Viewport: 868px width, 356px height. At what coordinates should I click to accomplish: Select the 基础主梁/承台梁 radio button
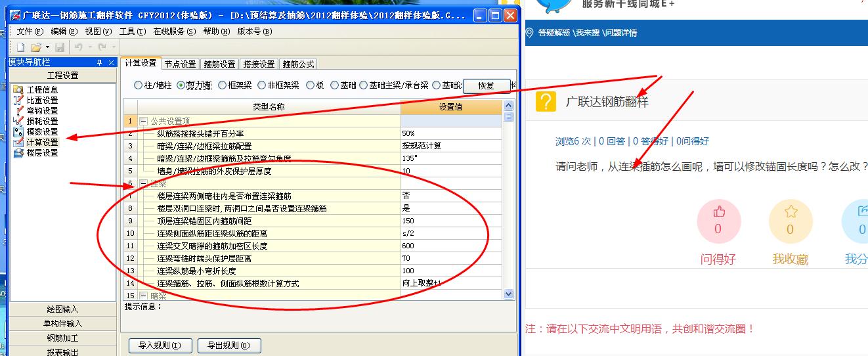coord(394,85)
